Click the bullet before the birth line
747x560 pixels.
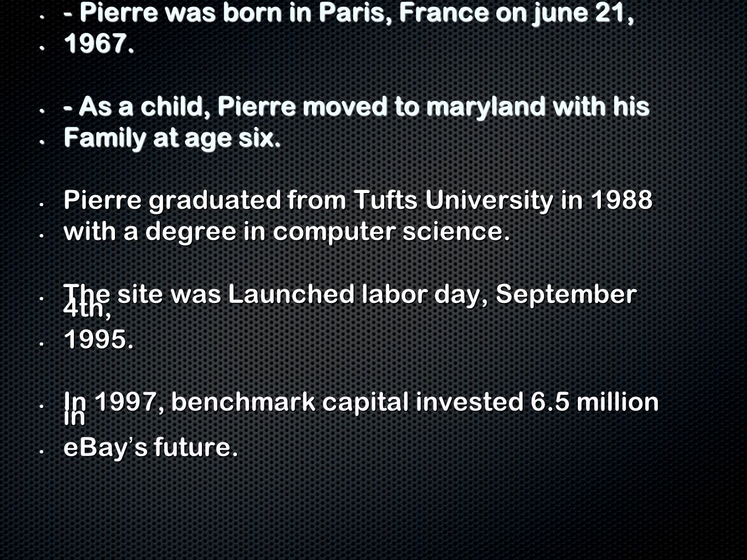pyautogui.click(x=41, y=16)
